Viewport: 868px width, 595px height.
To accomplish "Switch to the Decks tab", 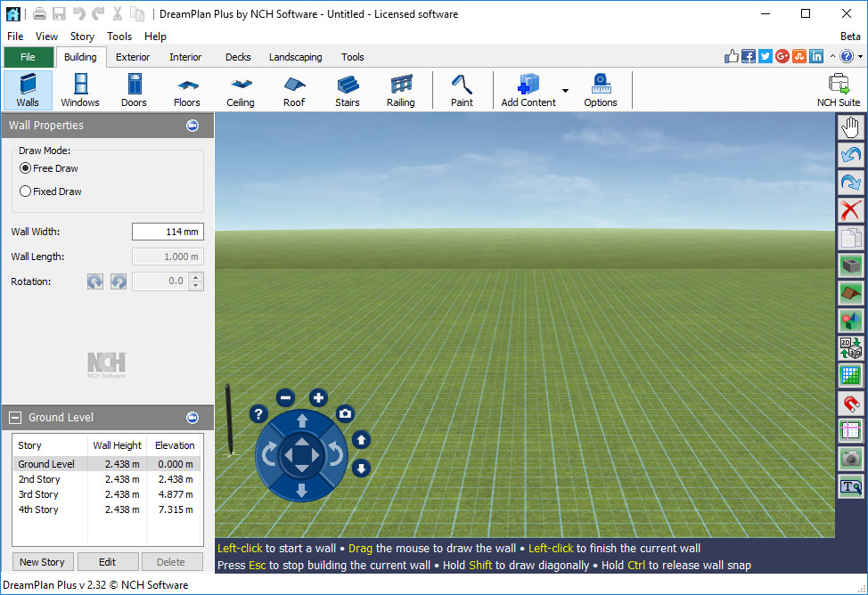I will point(238,57).
